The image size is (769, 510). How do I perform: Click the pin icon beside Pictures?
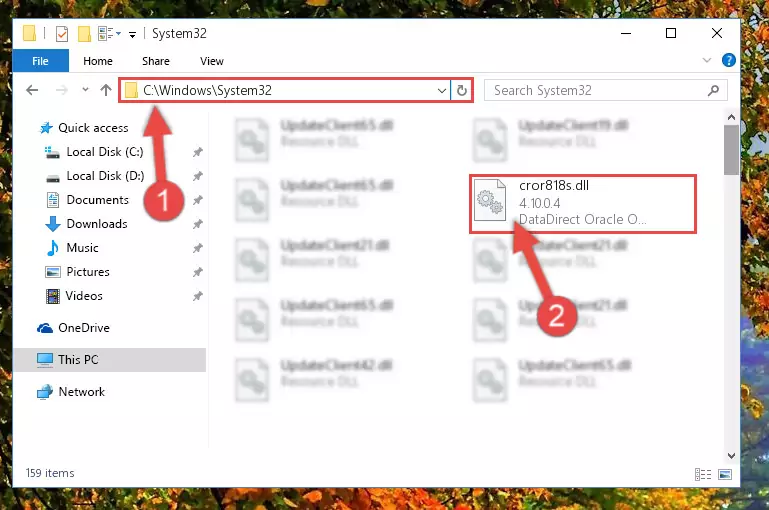click(198, 272)
